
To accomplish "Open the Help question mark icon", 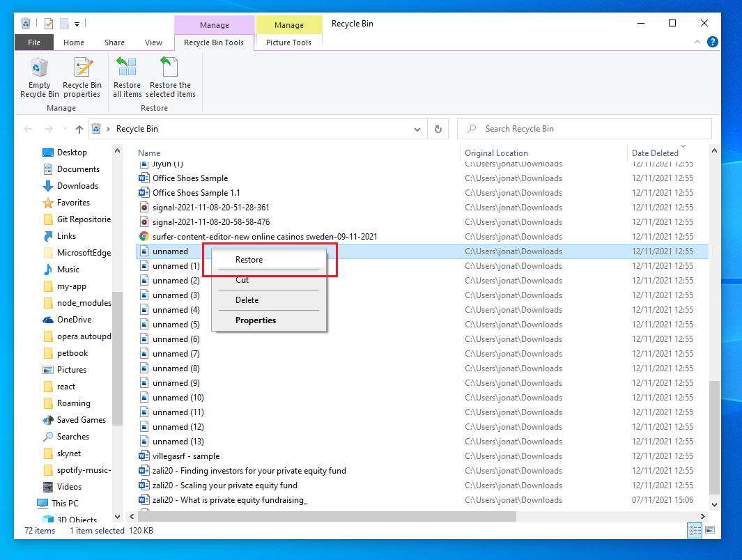I will [713, 42].
